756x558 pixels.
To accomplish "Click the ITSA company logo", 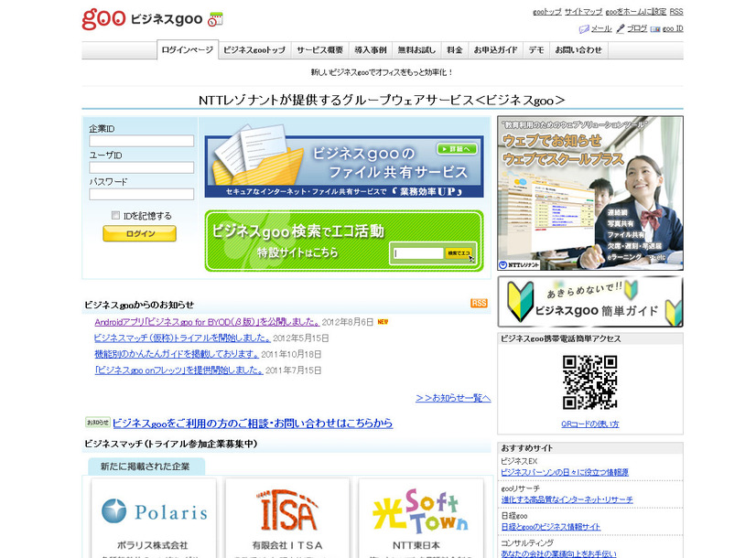I will pos(287,510).
